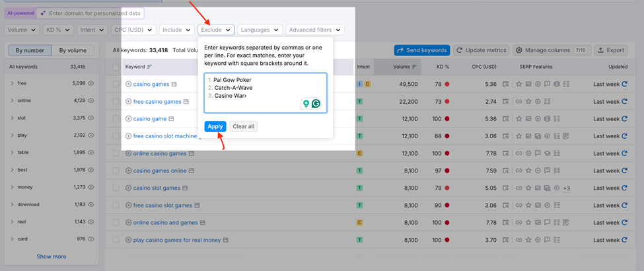Expand the slot keyword group
The height and width of the screenshot is (271, 644).
(x=13, y=118)
